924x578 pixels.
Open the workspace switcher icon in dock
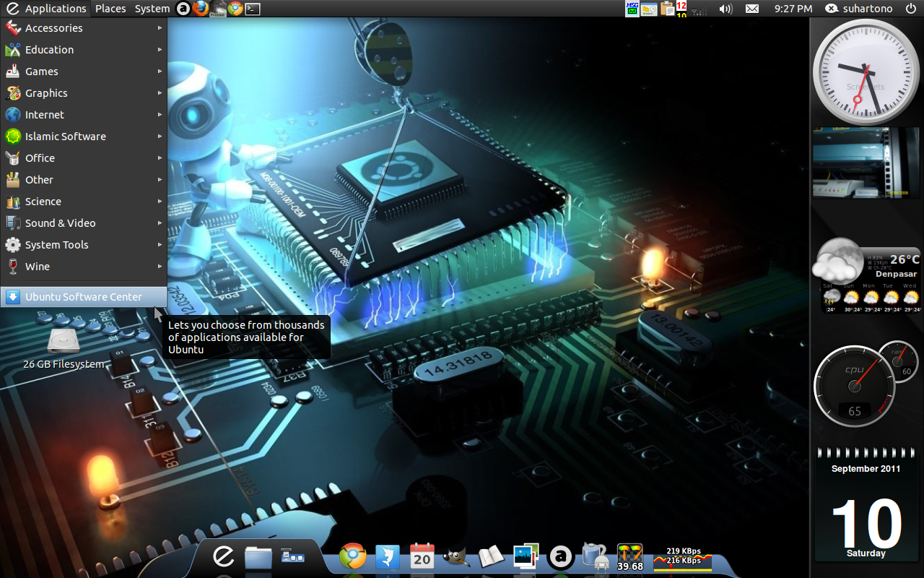tap(292, 556)
